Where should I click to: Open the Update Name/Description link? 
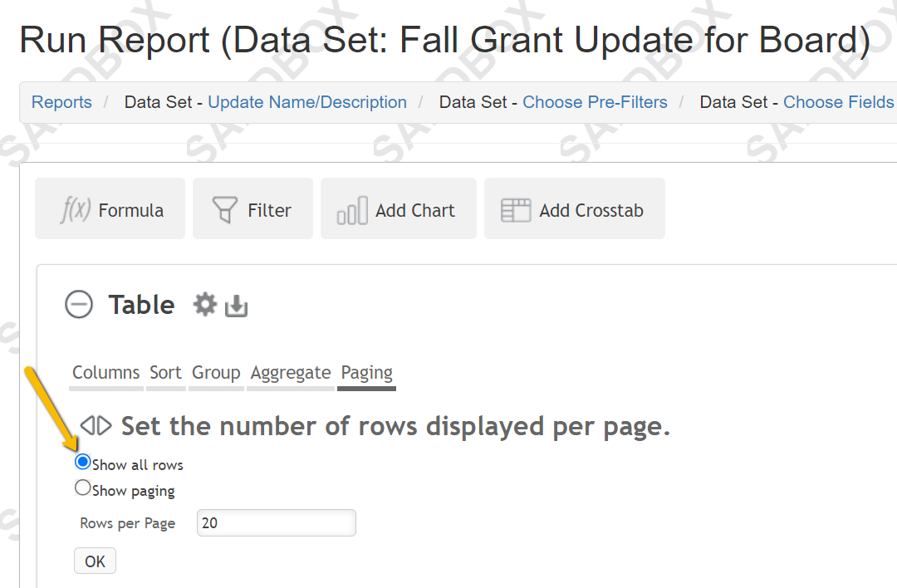[307, 102]
